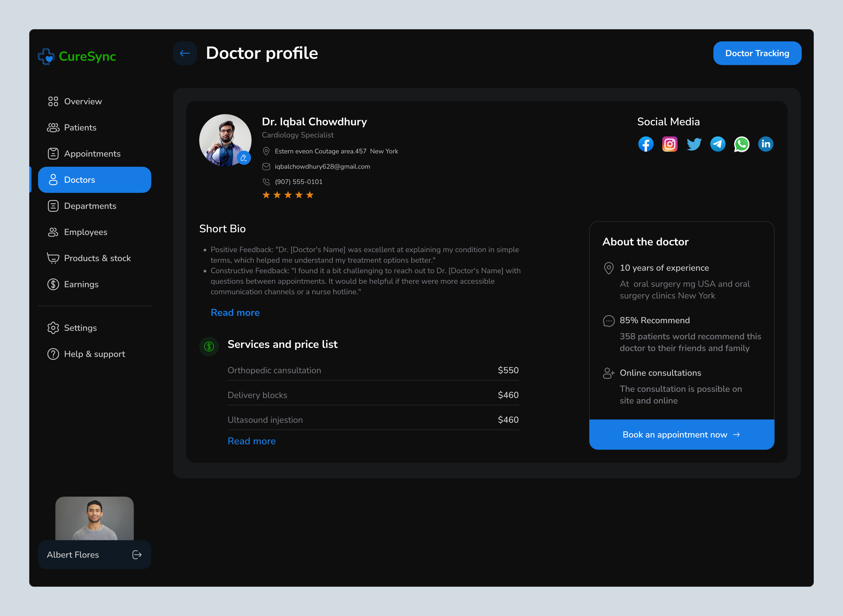This screenshot has height=616, width=843.
Task: Open Doctor Tracking
Action: coord(757,53)
